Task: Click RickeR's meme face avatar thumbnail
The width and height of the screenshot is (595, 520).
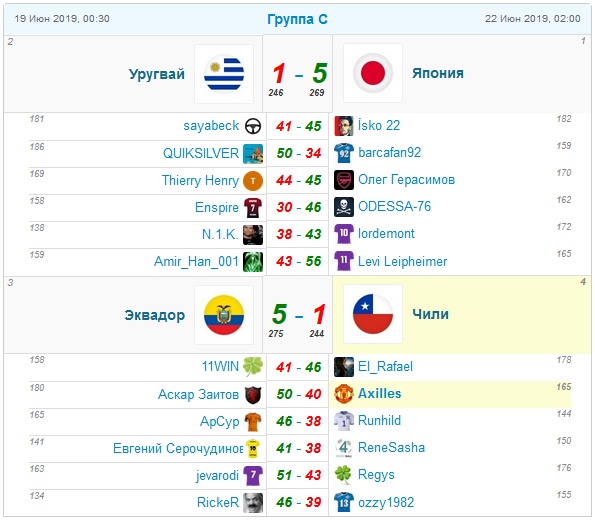Action: 253,503
